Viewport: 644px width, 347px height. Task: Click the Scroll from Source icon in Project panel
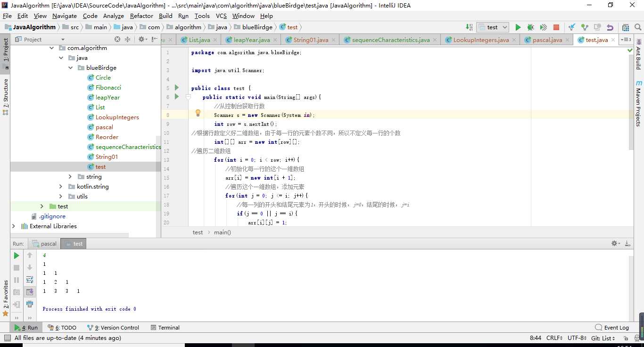click(117, 40)
